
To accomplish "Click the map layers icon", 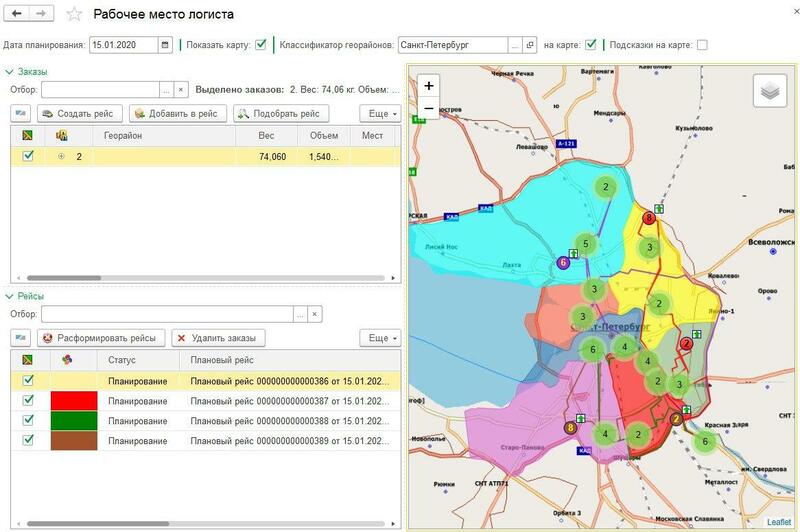I will pyautogui.click(x=769, y=91).
